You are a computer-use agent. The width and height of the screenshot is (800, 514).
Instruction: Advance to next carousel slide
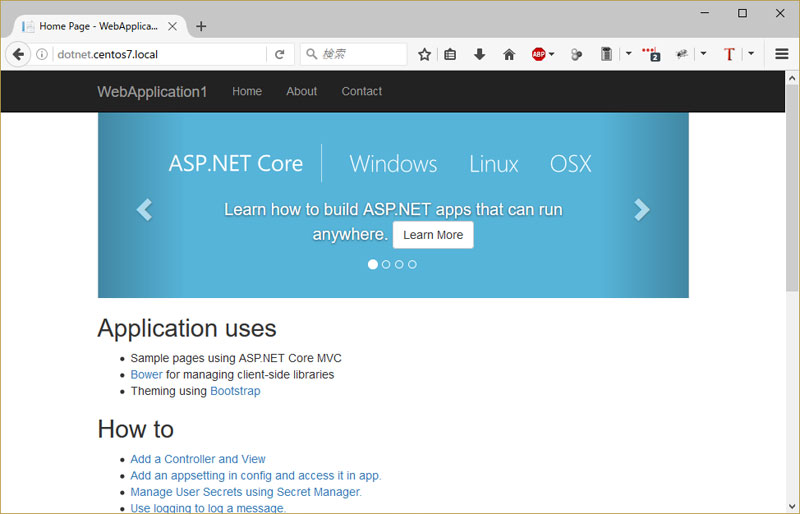[x=642, y=209]
